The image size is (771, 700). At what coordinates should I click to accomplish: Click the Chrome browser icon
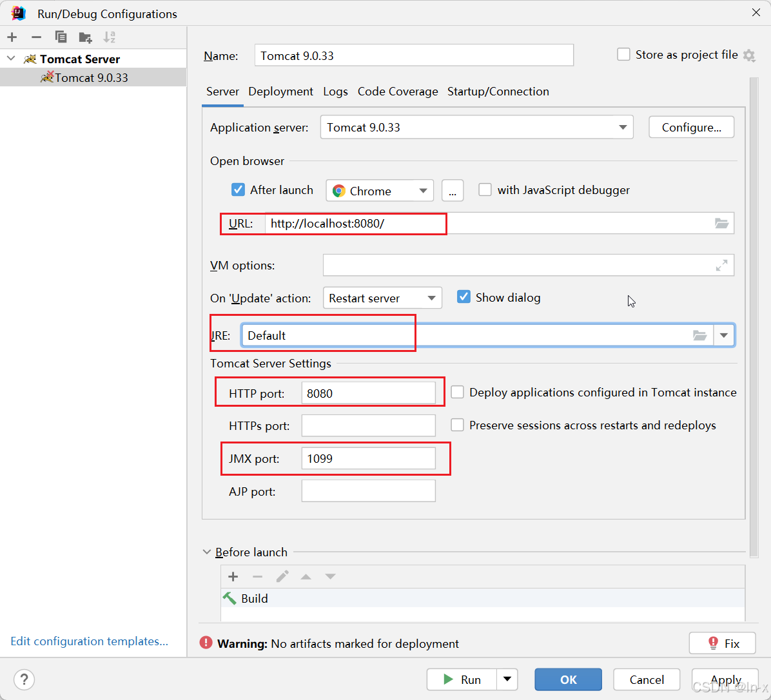(339, 191)
